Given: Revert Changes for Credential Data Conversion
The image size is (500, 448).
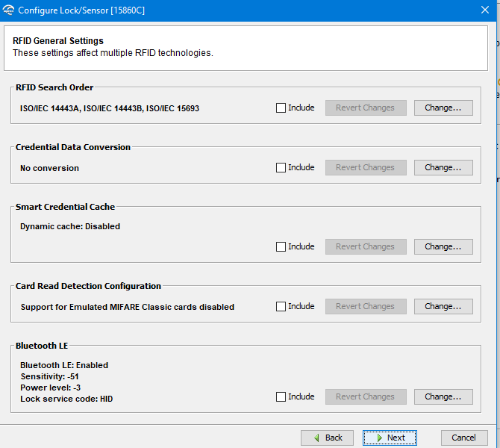Looking at the screenshot, I should pyautogui.click(x=365, y=167).
